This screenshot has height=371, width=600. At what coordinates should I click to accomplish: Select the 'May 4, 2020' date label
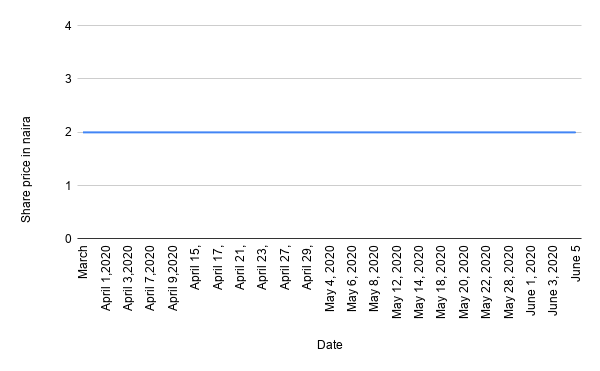click(329, 279)
